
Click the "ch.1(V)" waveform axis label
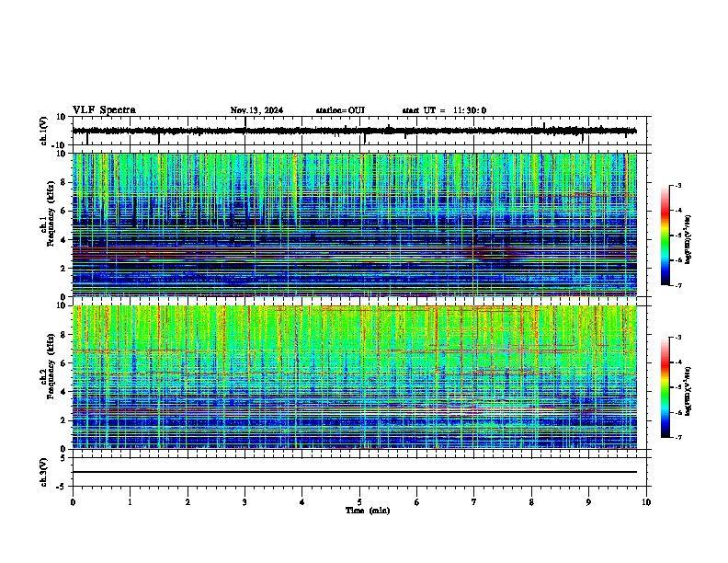(44, 131)
